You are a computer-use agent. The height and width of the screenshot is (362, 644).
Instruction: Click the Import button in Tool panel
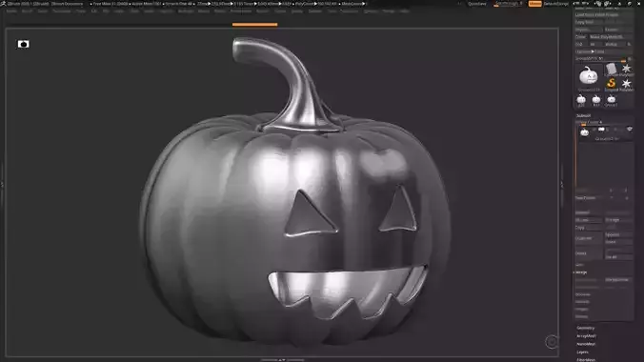(588, 30)
